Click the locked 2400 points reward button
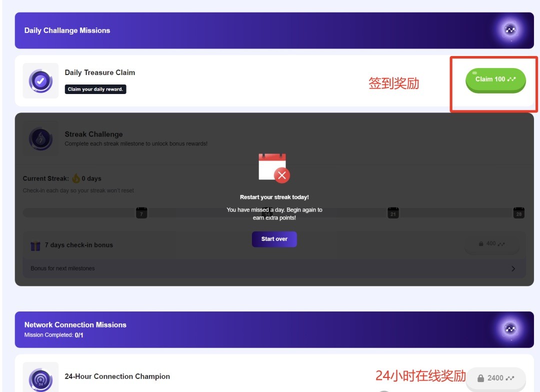The image size is (540, 392). pyautogui.click(x=495, y=378)
